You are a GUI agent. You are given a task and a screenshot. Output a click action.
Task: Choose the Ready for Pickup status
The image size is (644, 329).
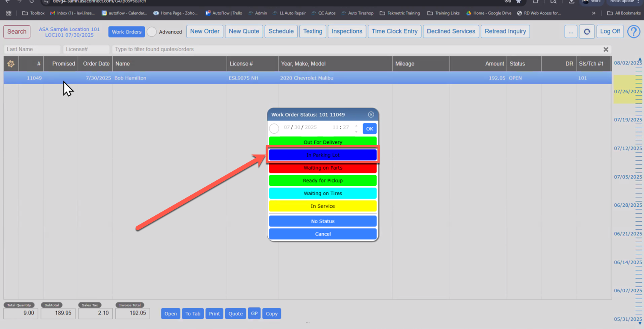tap(323, 181)
